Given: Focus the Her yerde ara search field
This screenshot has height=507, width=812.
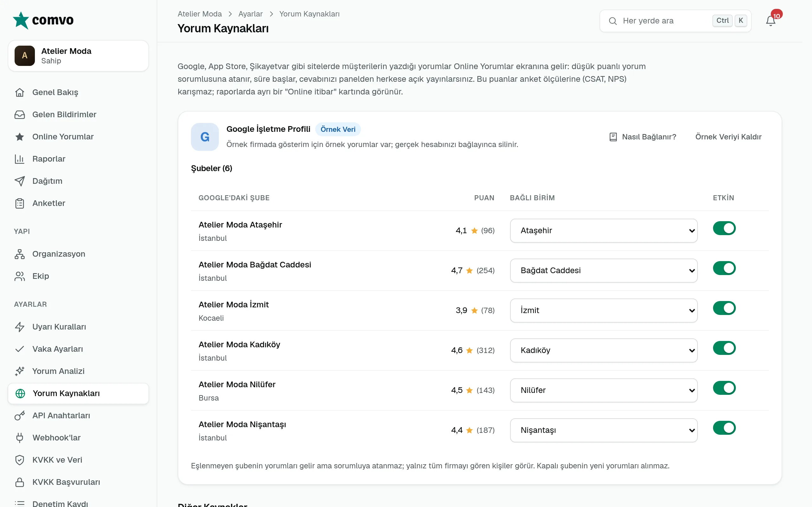Looking at the screenshot, I should (x=675, y=21).
